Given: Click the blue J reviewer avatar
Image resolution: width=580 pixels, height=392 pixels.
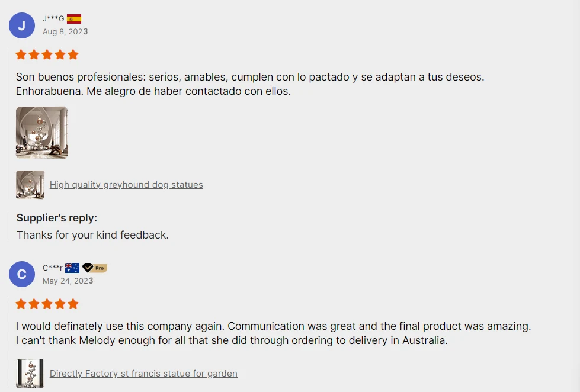Looking at the screenshot, I should (22, 25).
